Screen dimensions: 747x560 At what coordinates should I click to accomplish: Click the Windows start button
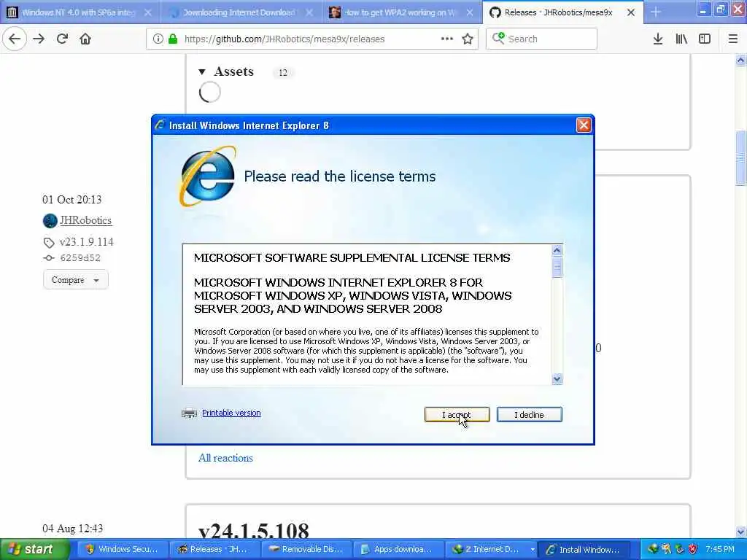click(34, 550)
